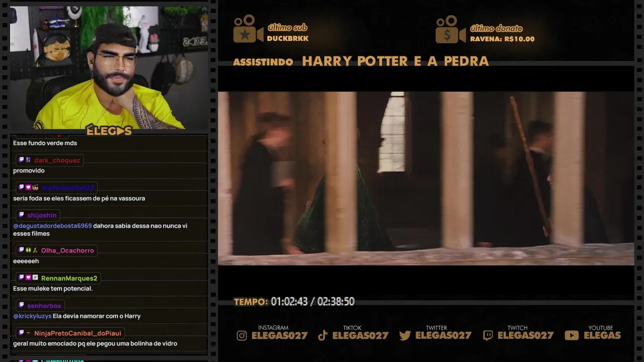The image size is (644, 362).
Task: Open RennanMarques2 chat username
Action: (69, 278)
